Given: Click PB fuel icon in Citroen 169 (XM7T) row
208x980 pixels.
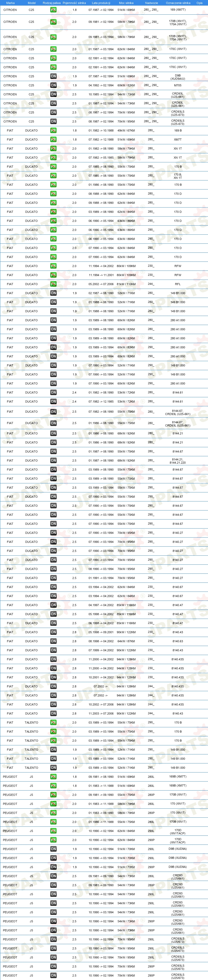Looking at the screenshot, I should coord(53,10).
